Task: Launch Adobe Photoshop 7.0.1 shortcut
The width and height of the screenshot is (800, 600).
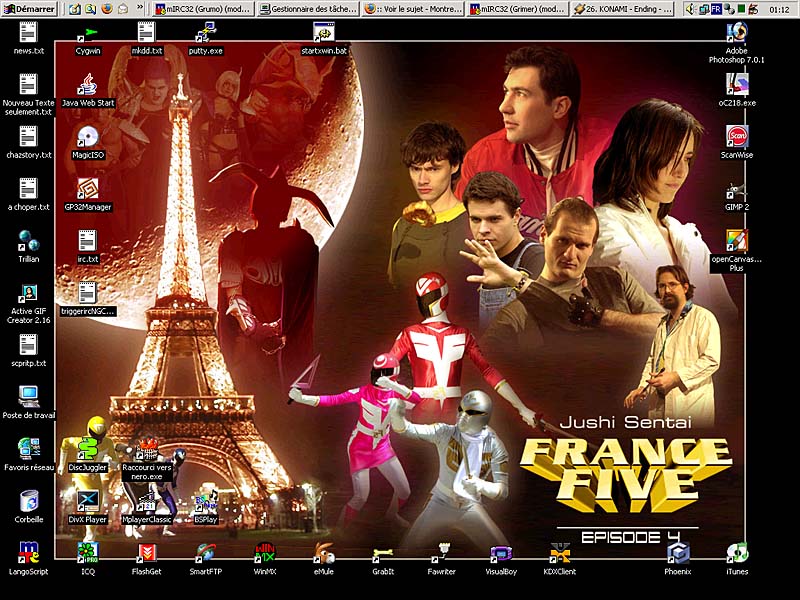Action: 737,43
